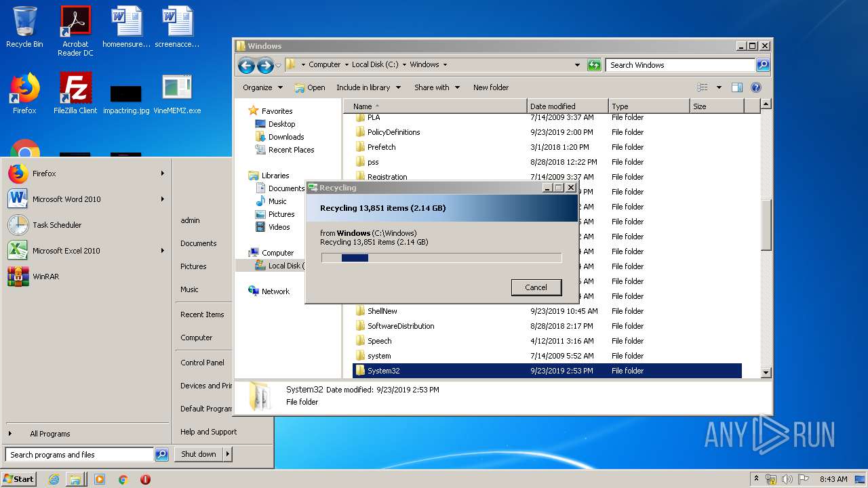Select Downloads under Favorites
This screenshot has width=868, height=488.
(x=285, y=137)
